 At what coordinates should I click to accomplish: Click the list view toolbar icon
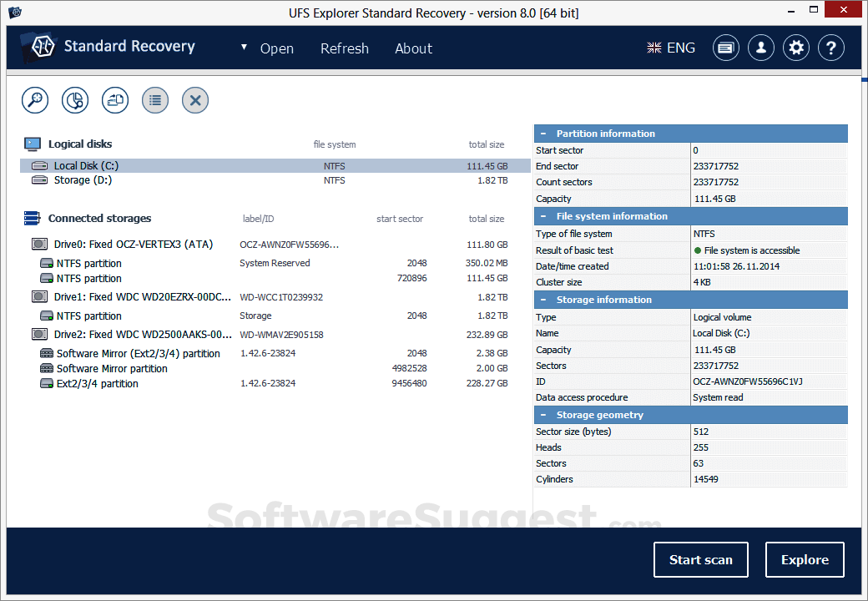click(x=155, y=100)
